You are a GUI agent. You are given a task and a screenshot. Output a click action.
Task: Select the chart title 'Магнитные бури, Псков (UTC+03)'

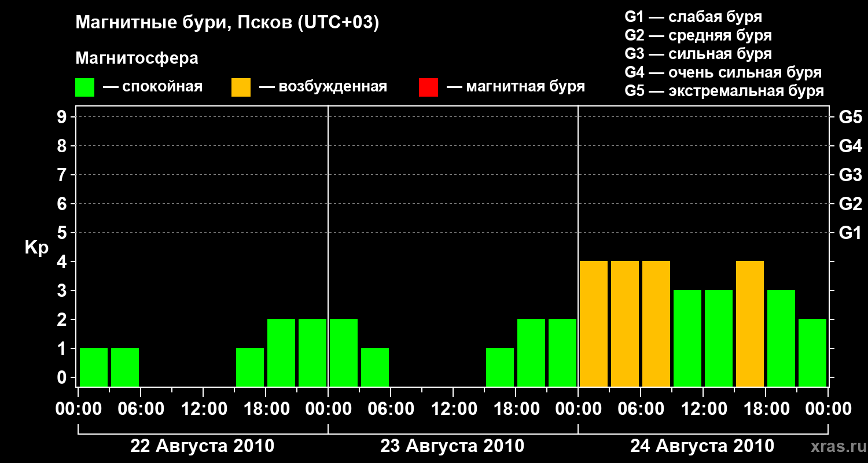tap(227, 23)
